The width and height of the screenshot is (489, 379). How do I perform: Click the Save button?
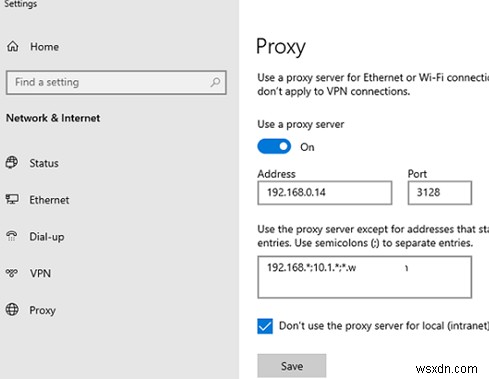click(x=292, y=366)
